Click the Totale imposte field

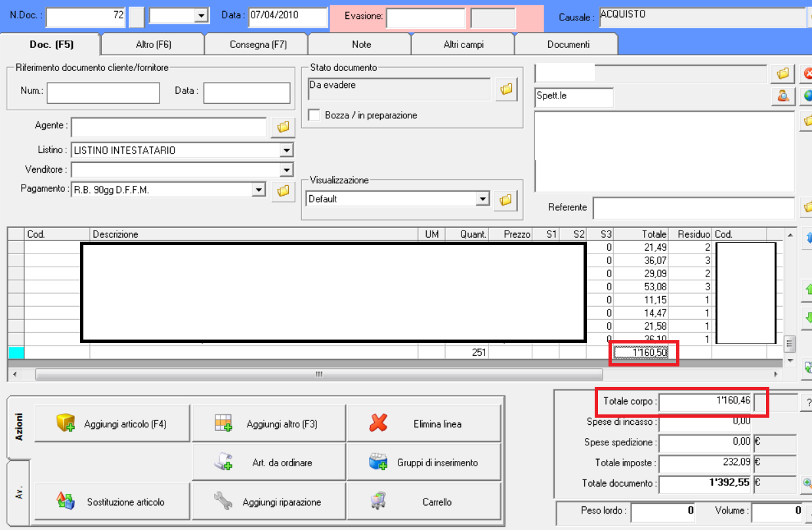click(x=706, y=462)
